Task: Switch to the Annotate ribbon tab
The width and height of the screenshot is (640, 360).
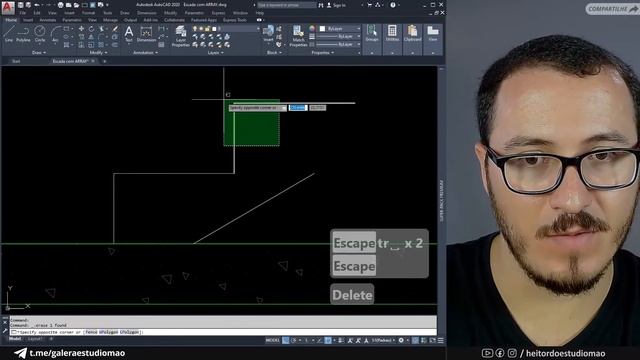Action: point(47,20)
